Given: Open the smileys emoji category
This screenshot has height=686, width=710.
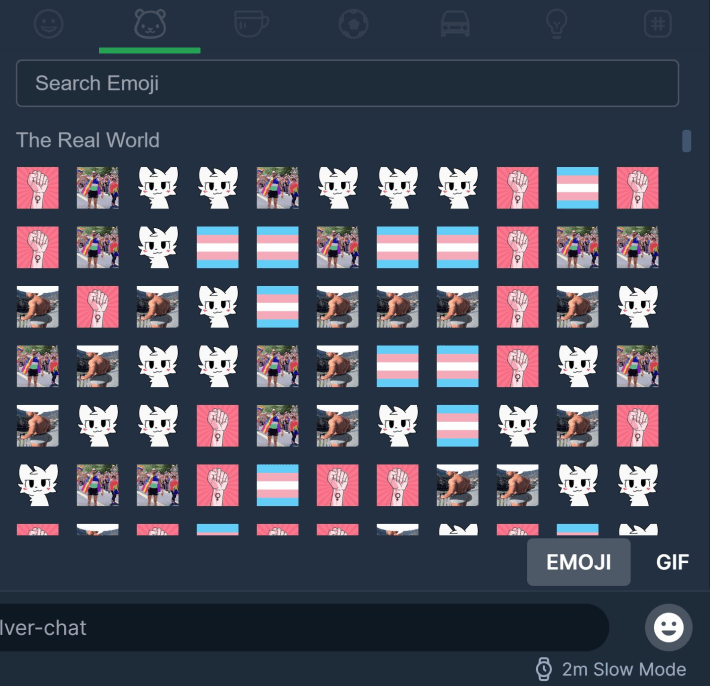Looking at the screenshot, I should point(48,24).
